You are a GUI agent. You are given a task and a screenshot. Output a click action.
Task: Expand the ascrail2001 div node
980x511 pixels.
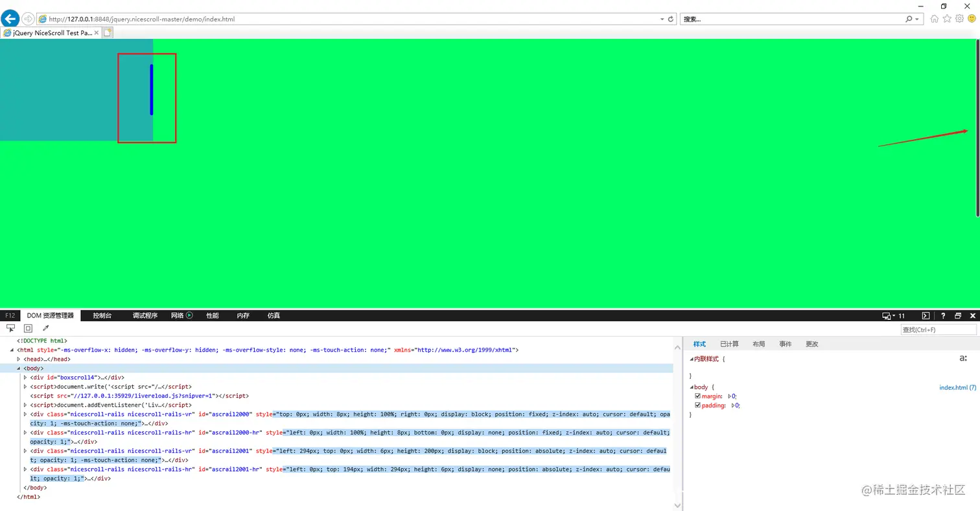click(x=25, y=451)
